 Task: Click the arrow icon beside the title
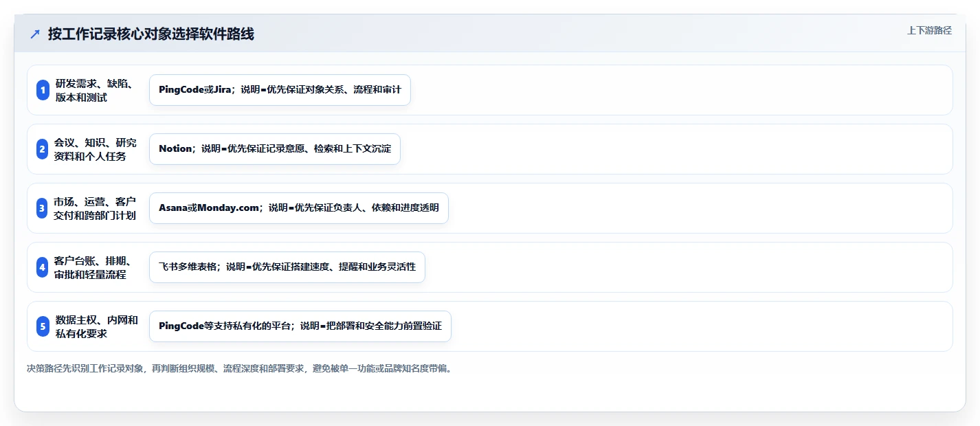point(35,34)
